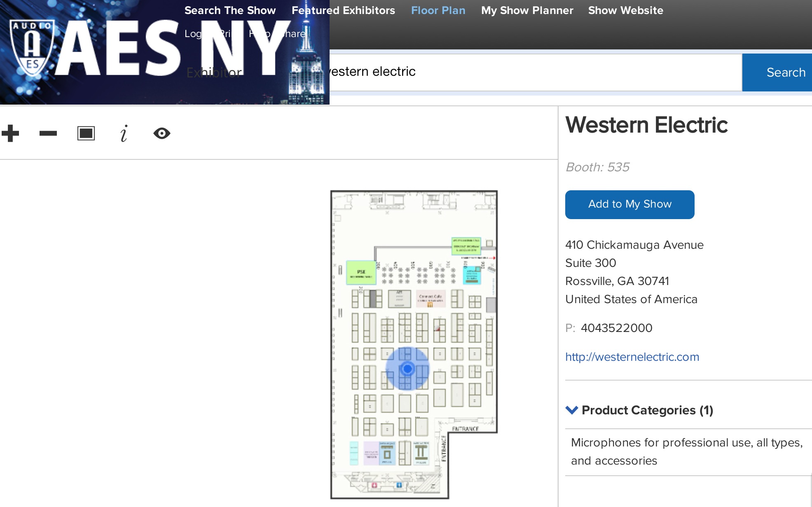This screenshot has height=507, width=812.
Task: Click the Compact Cafe area on map
Action: (x=431, y=299)
